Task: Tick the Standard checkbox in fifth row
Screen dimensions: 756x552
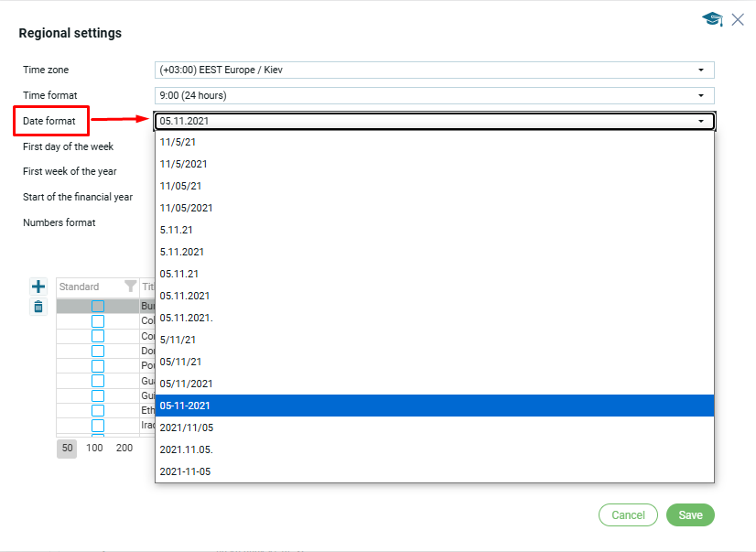Action: pyautogui.click(x=98, y=365)
